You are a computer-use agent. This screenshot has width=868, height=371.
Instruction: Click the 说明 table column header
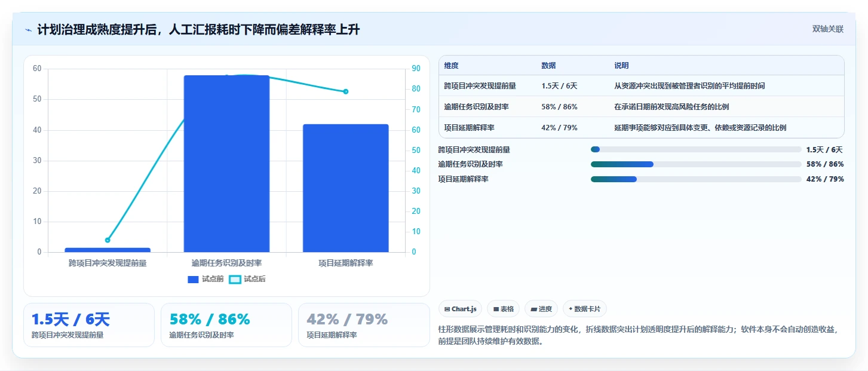tap(621, 66)
